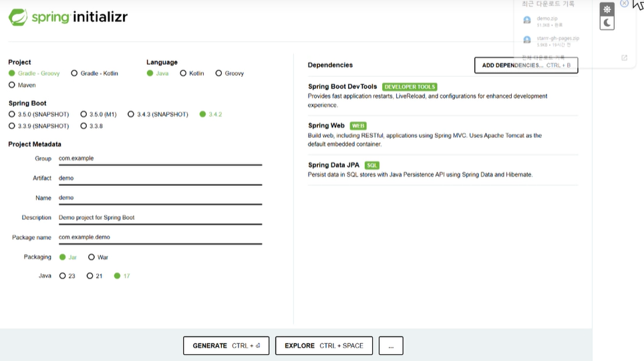Select Spring Boot 3.4.3 (SNAPSHOT)
The width and height of the screenshot is (644, 361).
158,114
